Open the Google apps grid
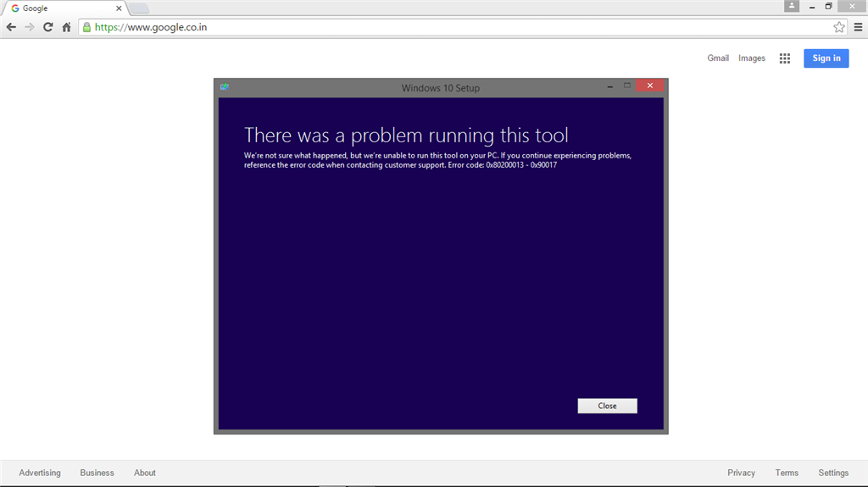Screen dimensions: 868x487 pyautogui.click(x=785, y=58)
